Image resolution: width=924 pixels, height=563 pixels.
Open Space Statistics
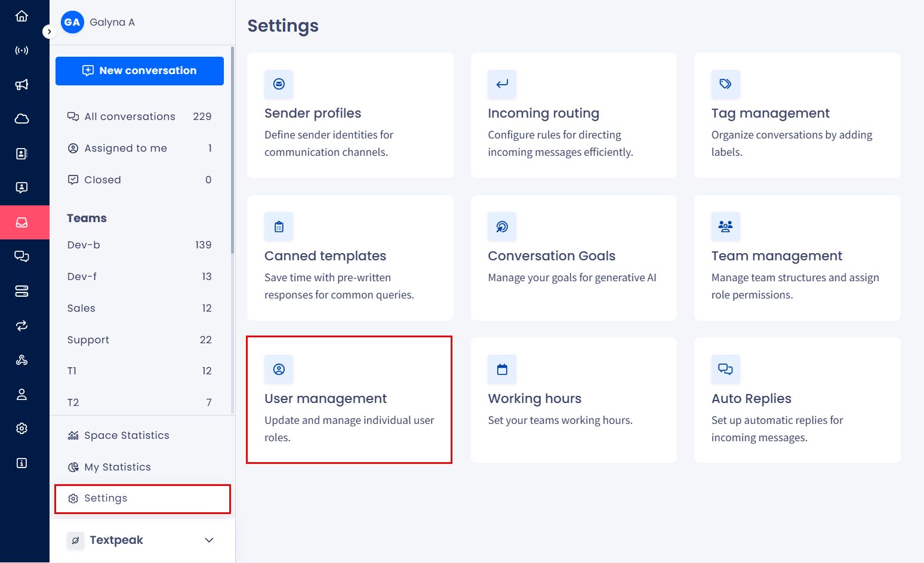(x=140, y=435)
